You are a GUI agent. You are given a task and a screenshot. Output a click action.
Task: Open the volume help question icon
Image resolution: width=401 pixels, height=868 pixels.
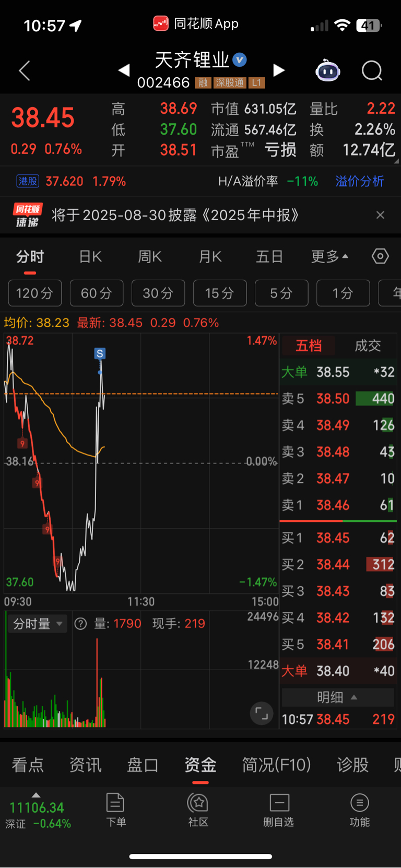(x=80, y=624)
